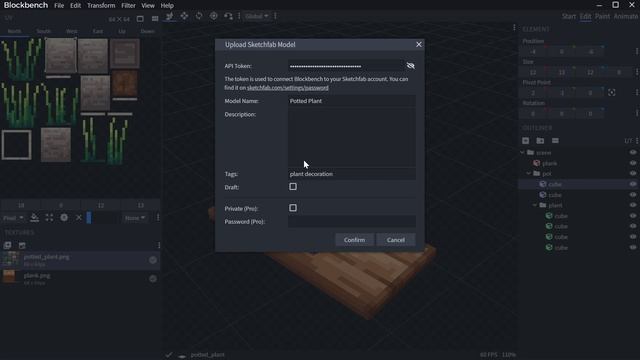640x360 pixels.
Task: Click the Tags input field
Action: [x=352, y=174]
